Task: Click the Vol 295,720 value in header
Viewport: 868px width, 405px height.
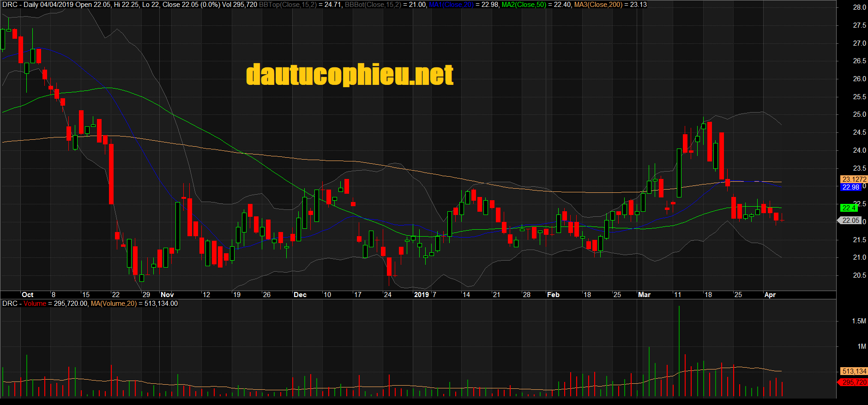Action: point(240,5)
